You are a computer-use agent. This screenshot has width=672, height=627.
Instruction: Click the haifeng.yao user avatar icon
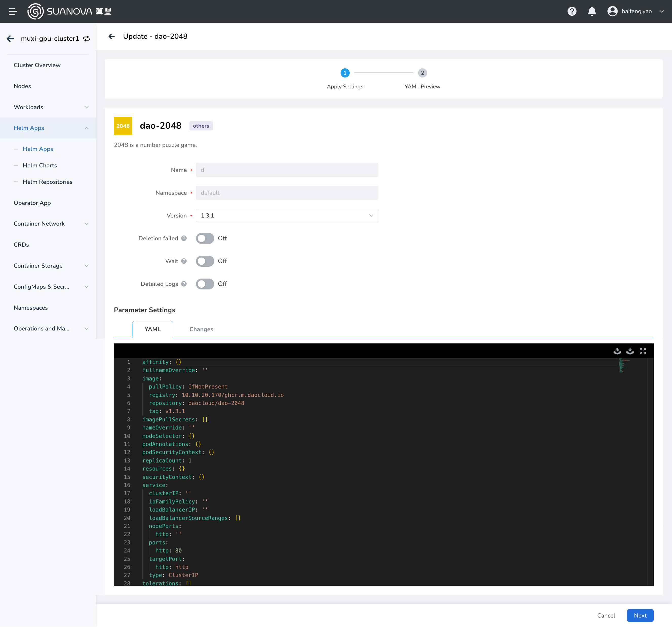click(612, 11)
